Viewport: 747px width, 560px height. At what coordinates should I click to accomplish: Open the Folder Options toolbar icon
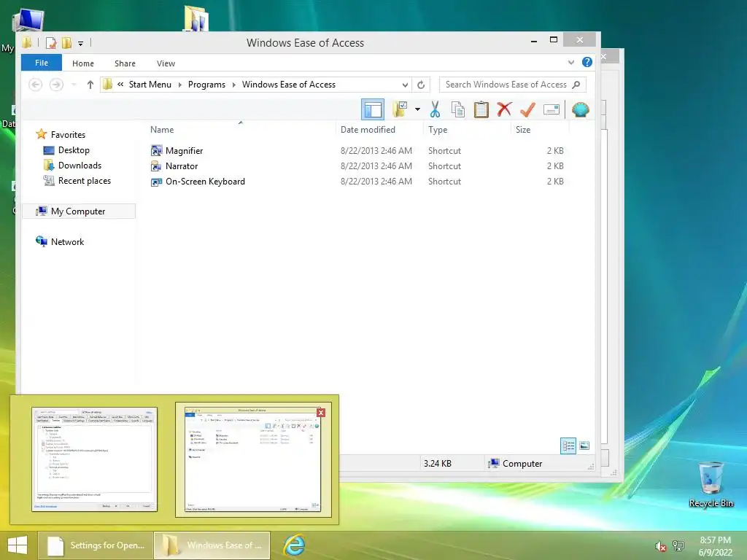[400, 109]
